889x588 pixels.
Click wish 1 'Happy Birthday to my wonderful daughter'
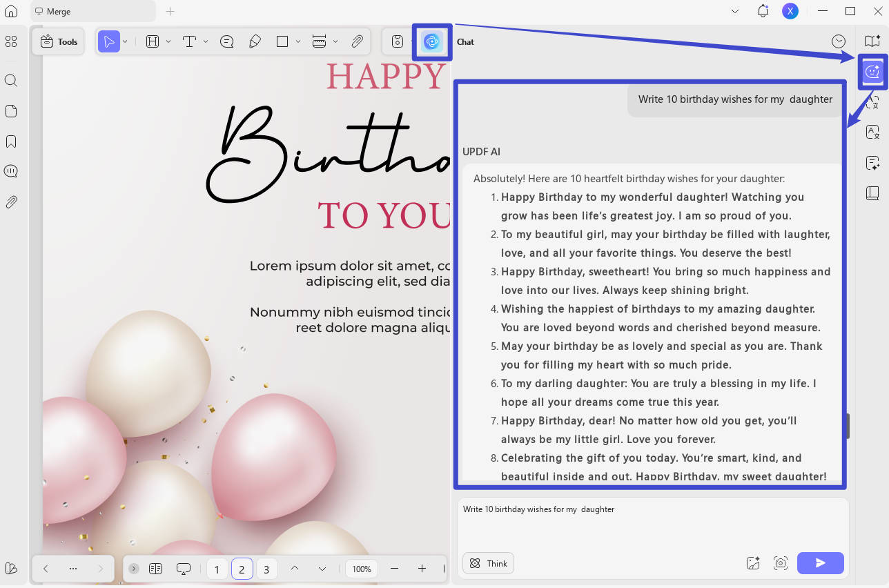[x=652, y=206]
